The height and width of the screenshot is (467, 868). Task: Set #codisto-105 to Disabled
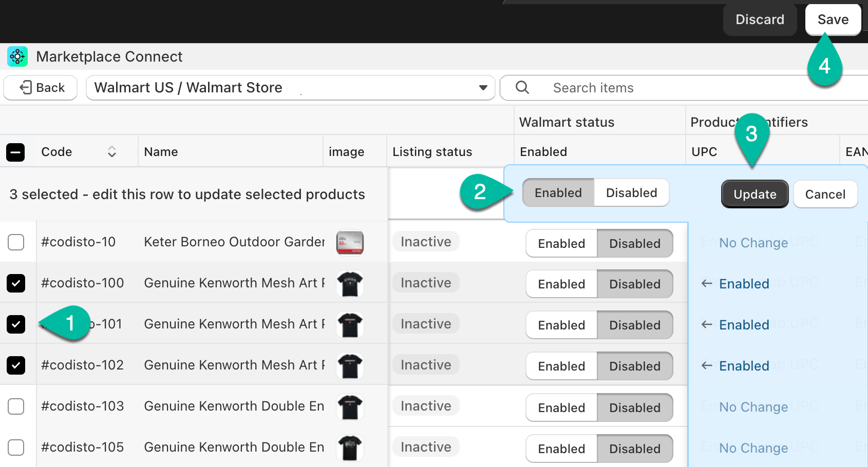pos(635,449)
